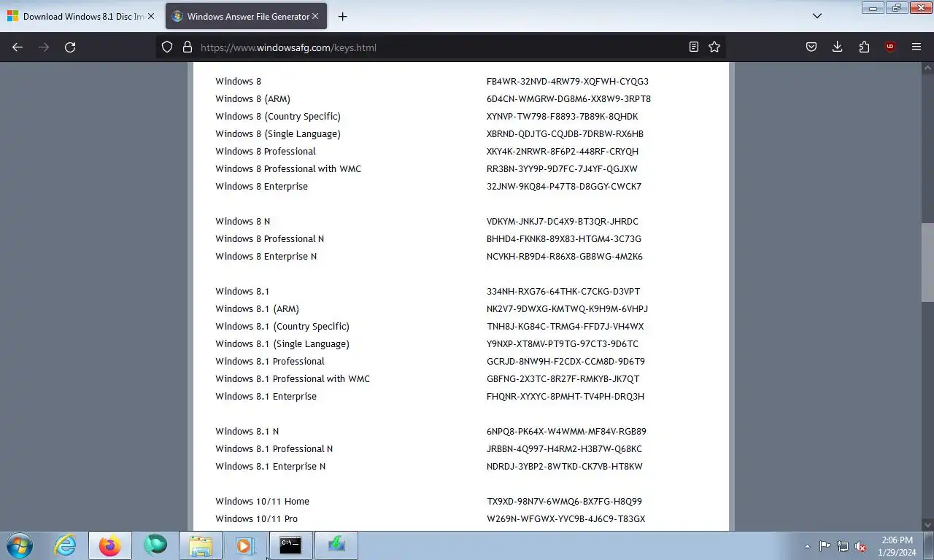Click the scrollbar down arrow
The height and width of the screenshot is (560, 934).
point(927,524)
